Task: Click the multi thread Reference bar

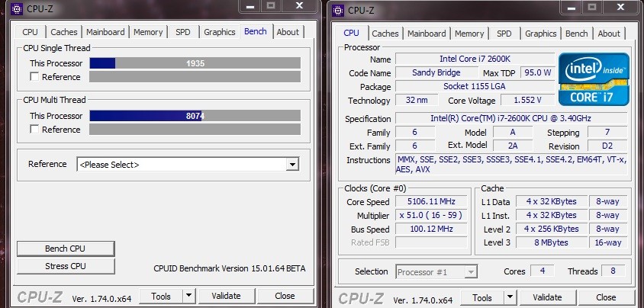Action: [x=195, y=129]
